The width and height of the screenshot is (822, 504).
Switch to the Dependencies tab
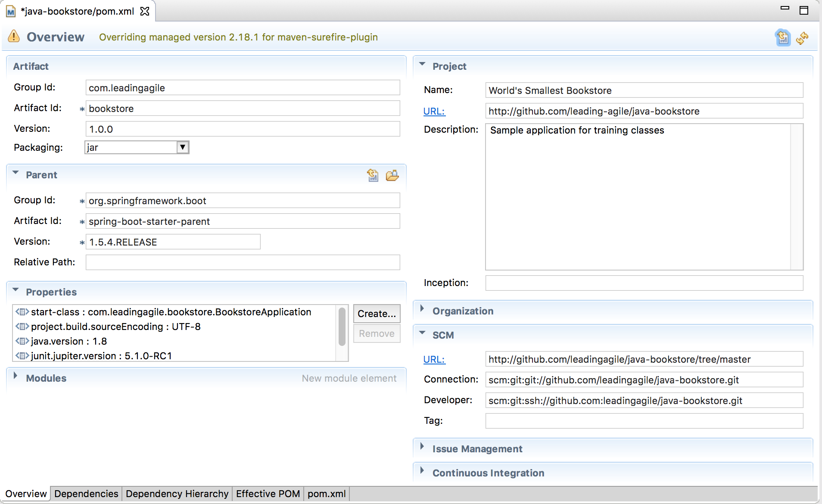(86, 494)
